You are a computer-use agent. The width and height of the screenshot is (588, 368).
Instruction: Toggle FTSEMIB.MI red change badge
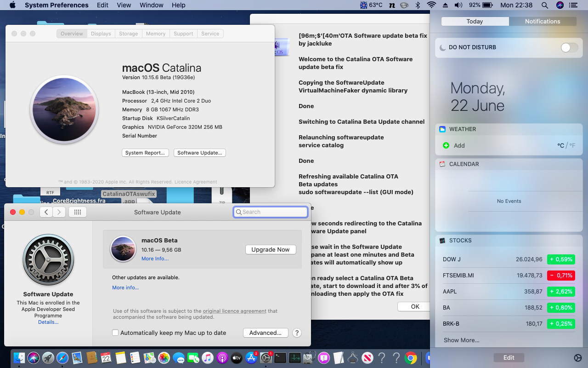561,276
